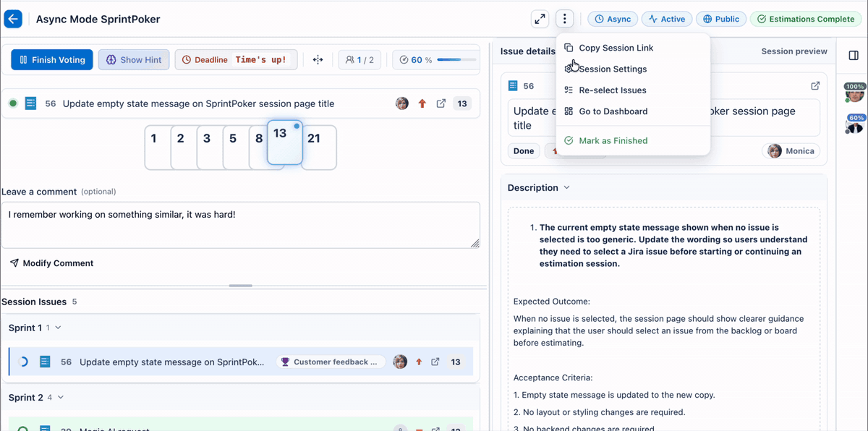Toggle the Async mode badge
Screen dimensions: 868x431
tap(613, 20)
